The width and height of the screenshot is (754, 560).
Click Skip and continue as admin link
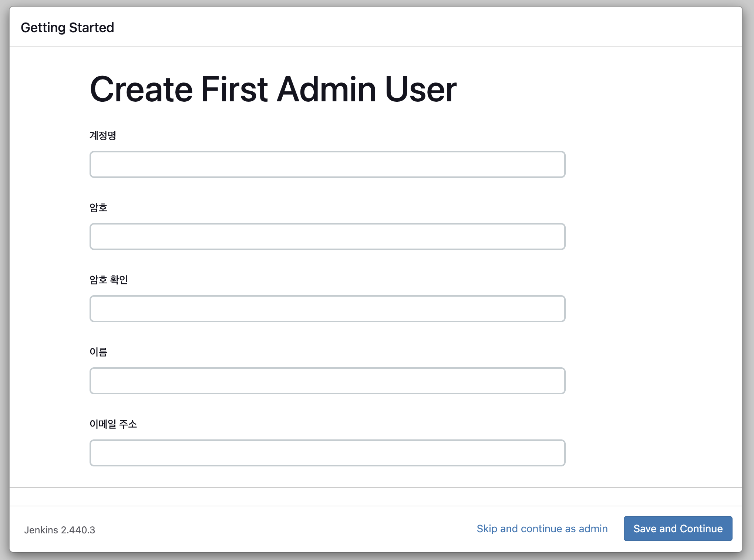(x=542, y=529)
